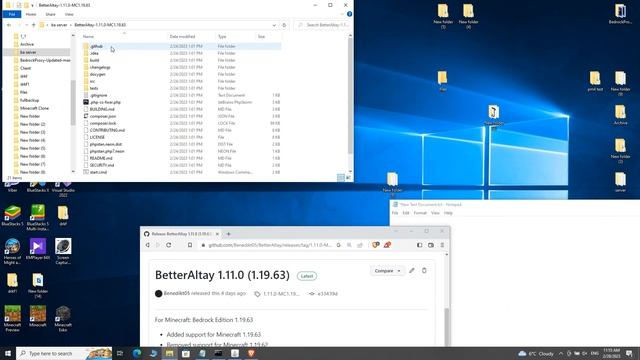Expand the Explorer ribbon chevron

[x=342, y=14]
